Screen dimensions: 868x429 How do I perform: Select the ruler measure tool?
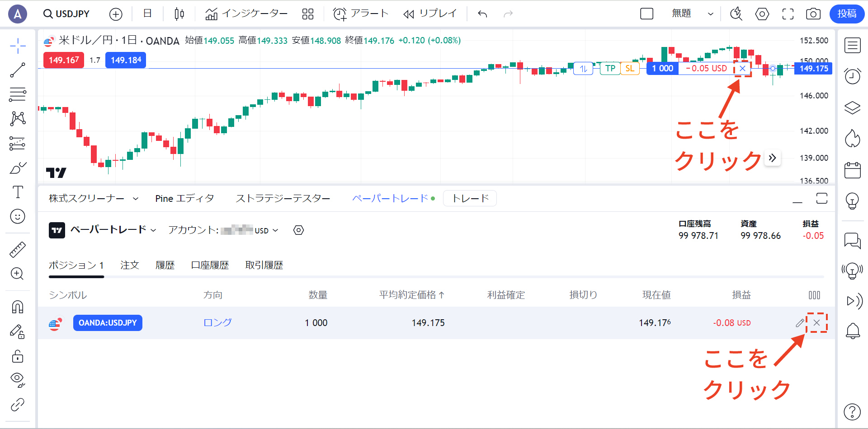18,249
